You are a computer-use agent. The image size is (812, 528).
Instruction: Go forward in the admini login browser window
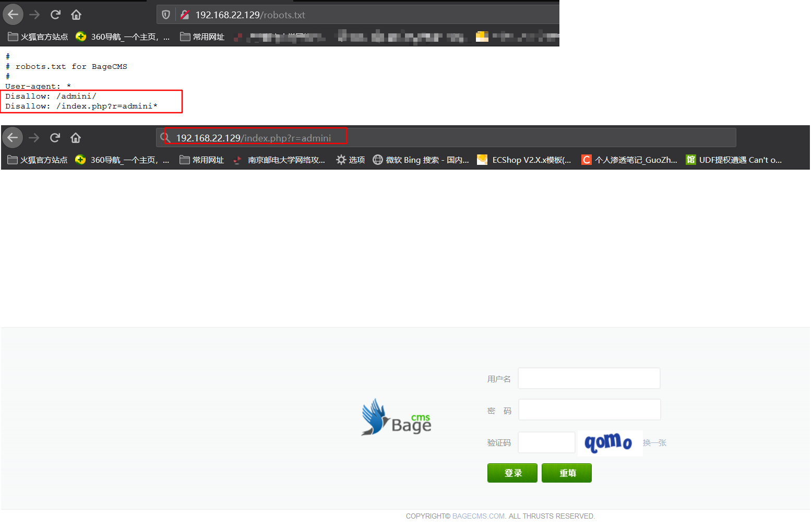[34, 138]
